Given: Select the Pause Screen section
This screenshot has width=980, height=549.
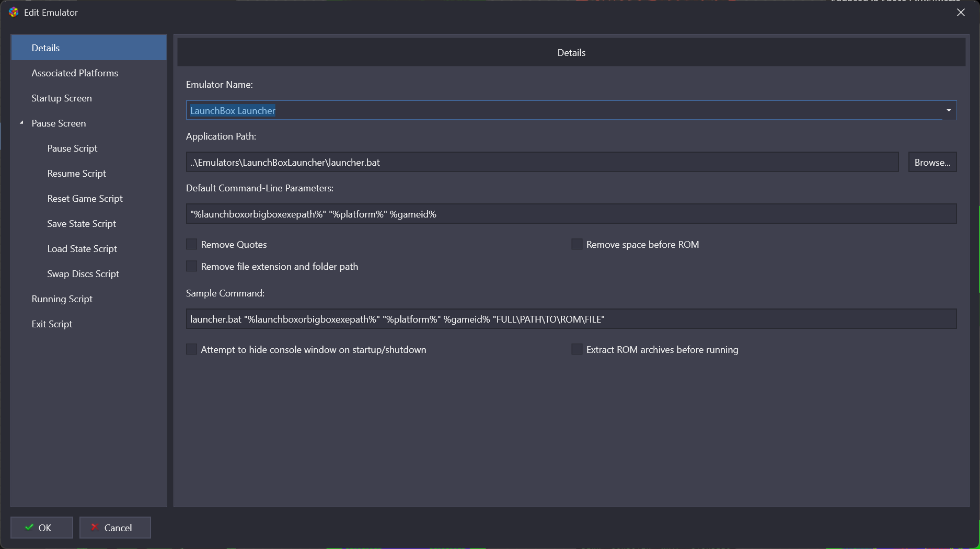Looking at the screenshot, I should click(x=89, y=123).
